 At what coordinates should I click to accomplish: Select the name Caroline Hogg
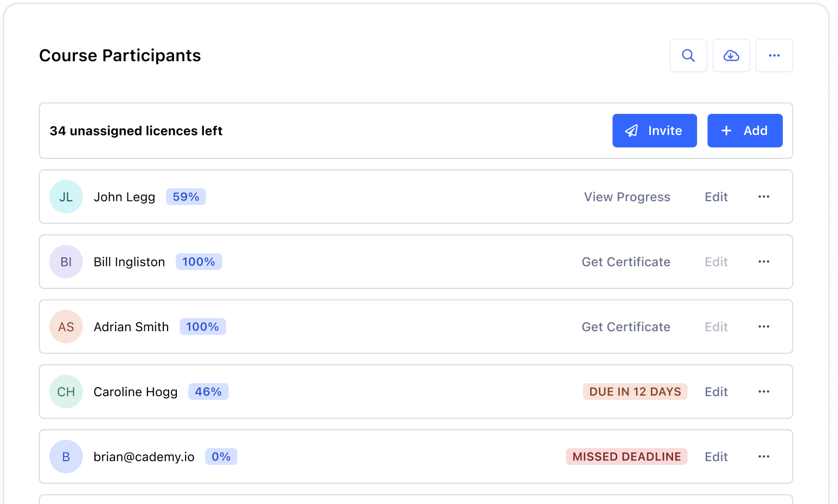(136, 392)
